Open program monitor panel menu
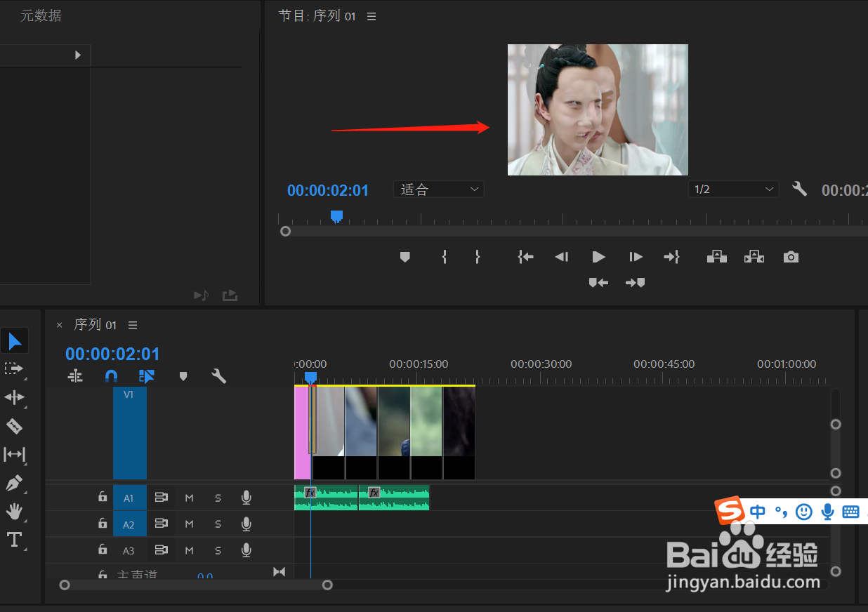Image resolution: width=868 pixels, height=612 pixels. pos(371,16)
